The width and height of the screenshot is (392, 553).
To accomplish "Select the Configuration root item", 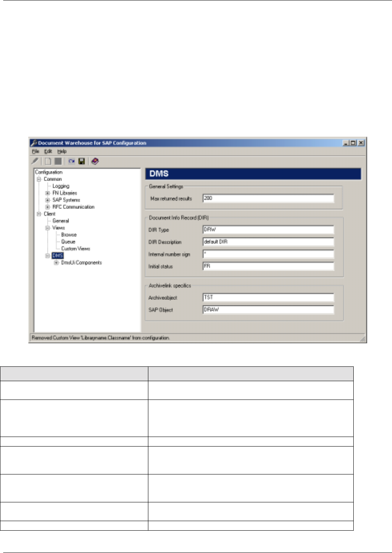I will click(x=49, y=172).
